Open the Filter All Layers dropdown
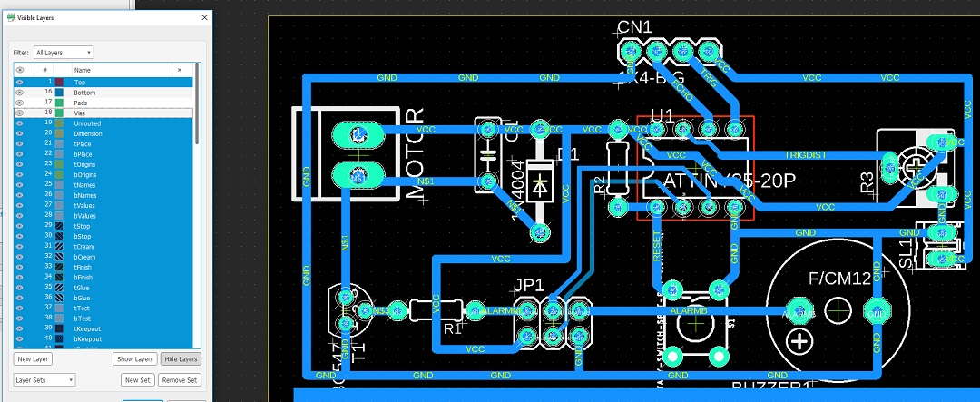This screenshot has width=980, height=402. pyautogui.click(x=64, y=53)
